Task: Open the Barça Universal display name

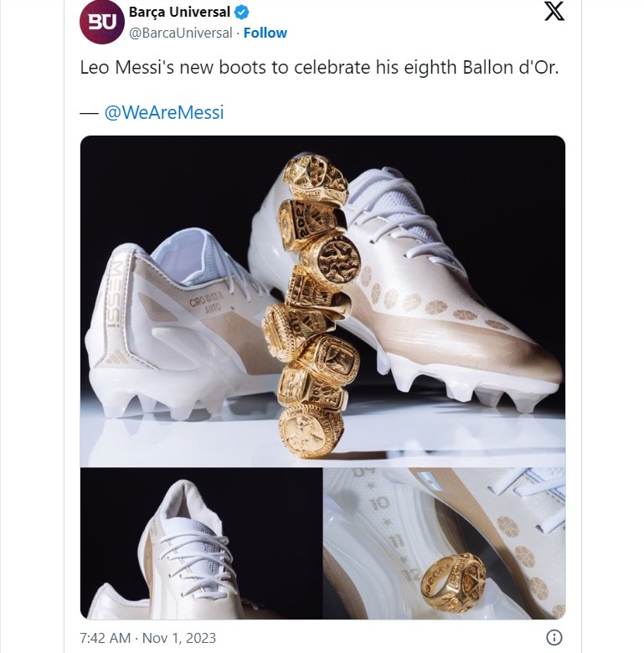Action: pos(179,13)
